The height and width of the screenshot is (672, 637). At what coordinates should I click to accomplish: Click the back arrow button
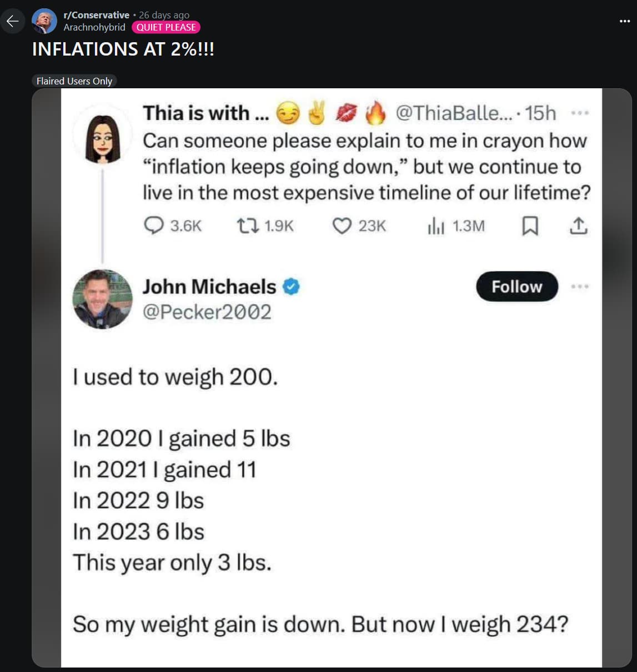(x=12, y=21)
